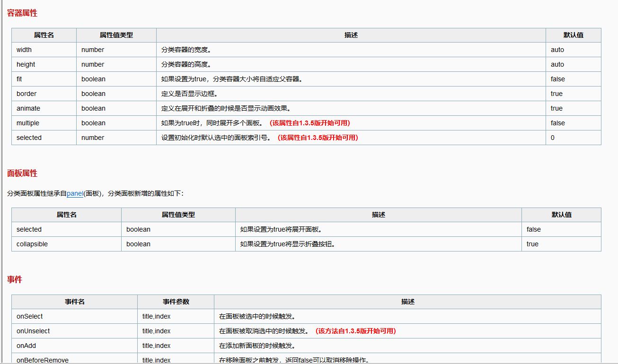Click the 容器属性 section heading

click(x=22, y=13)
